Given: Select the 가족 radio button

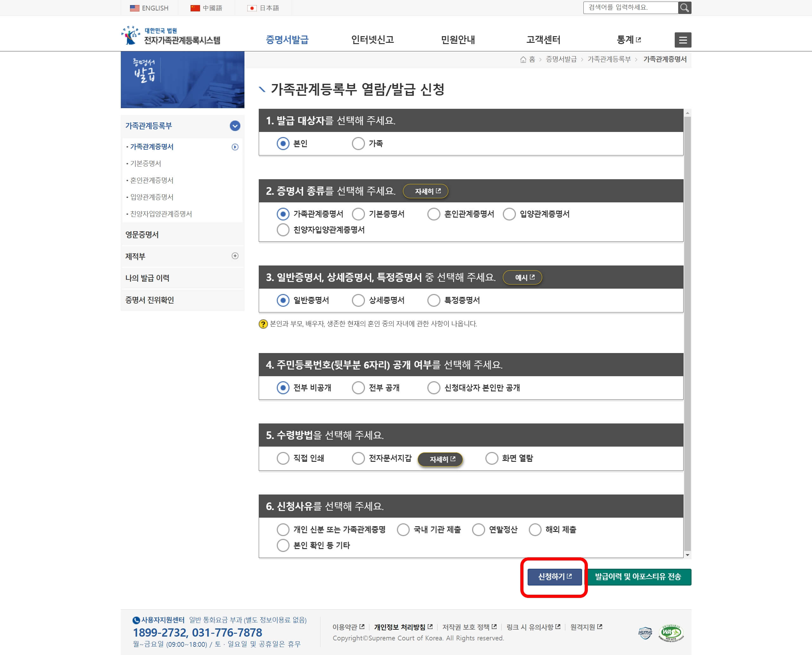Looking at the screenshot, I should tap(358, 143).
